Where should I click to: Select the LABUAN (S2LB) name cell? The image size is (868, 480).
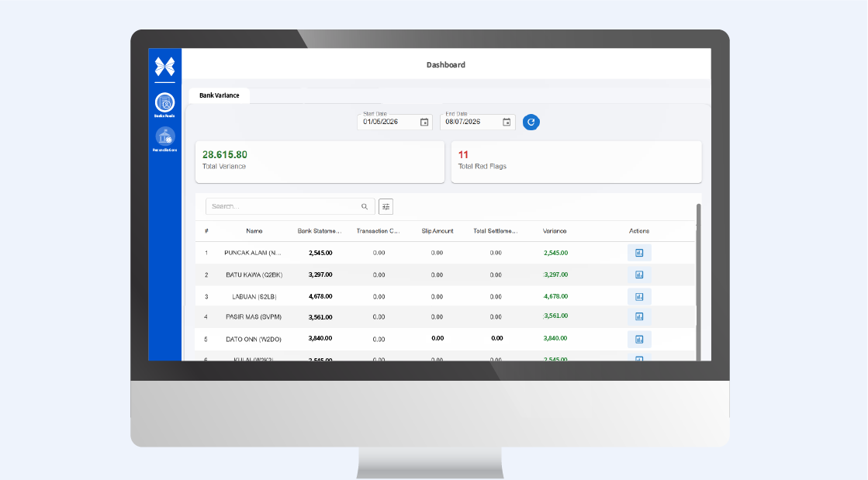pyautogui.click(x=254, y=297)
